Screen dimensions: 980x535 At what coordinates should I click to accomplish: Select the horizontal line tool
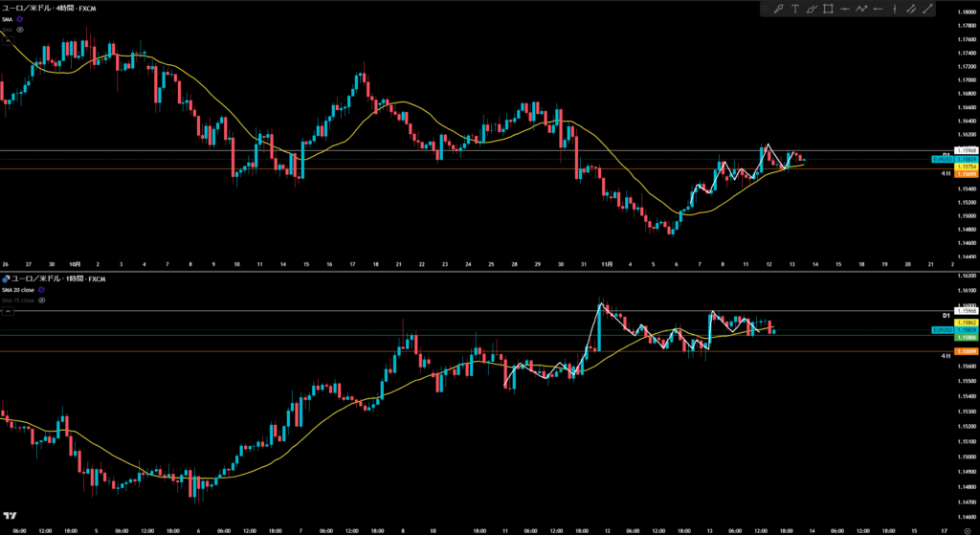(x=845, y=10)
